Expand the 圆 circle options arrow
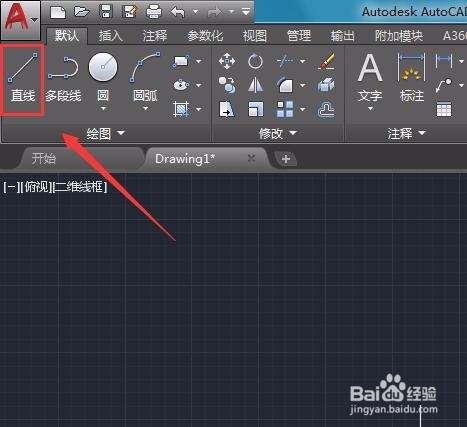Viewport: 467px width, 427px height. (103, 109)
